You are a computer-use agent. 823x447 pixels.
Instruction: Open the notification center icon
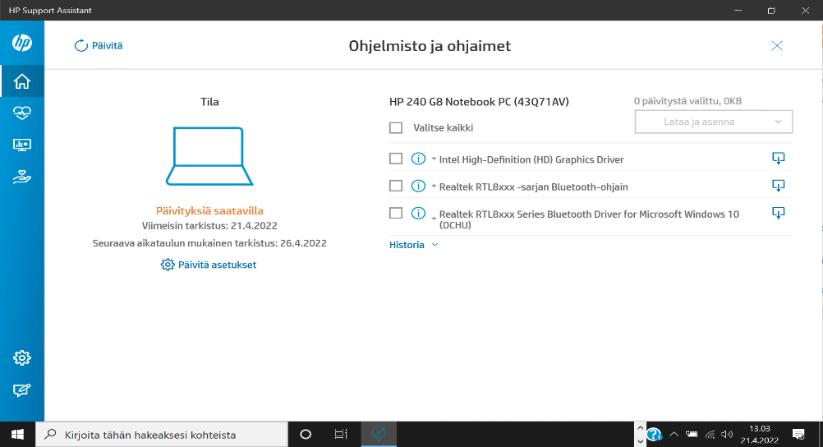[x=798, y=434]
